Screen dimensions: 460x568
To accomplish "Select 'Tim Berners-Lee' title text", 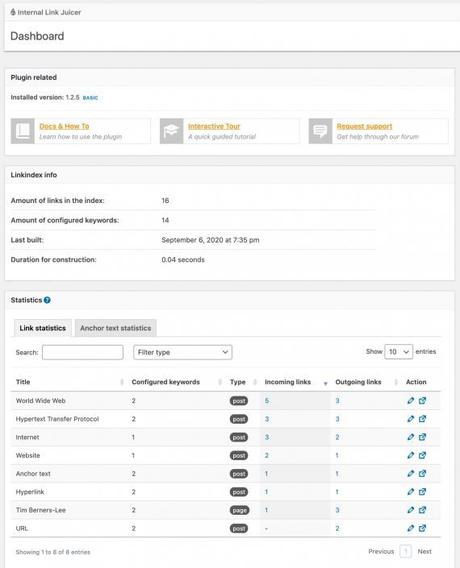I will [x=41, y=510].
